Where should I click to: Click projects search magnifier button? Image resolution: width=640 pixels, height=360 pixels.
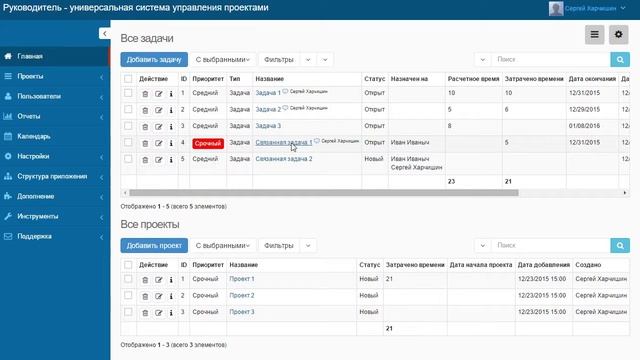[x=620, y=246]
